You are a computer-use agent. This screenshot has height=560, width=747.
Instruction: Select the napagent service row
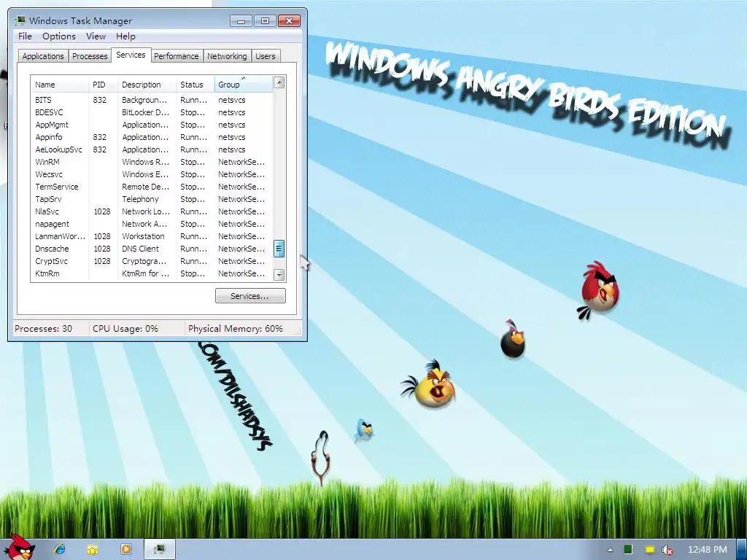[x=152, y=224]
